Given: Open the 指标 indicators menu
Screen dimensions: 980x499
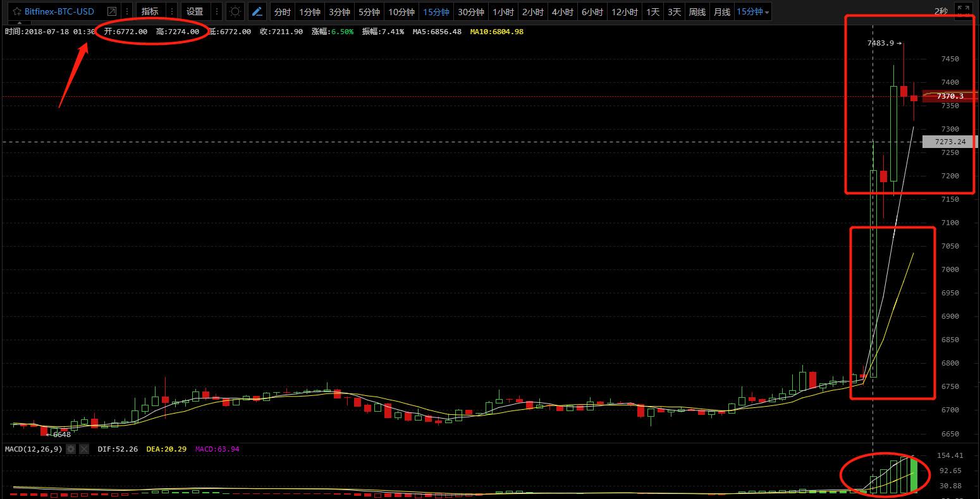Looking at the screenshot, I should click(x=150, y=11).
